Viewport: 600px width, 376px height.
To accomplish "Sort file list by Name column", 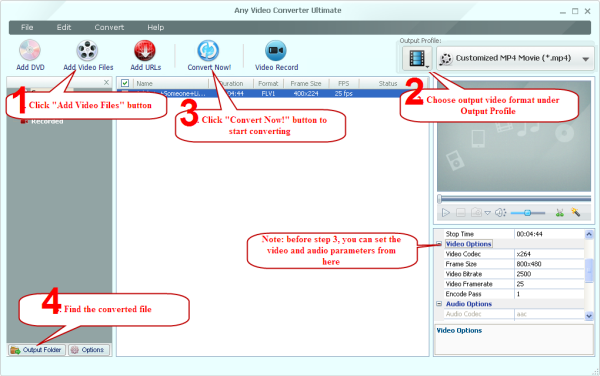I will coord(170,83).
